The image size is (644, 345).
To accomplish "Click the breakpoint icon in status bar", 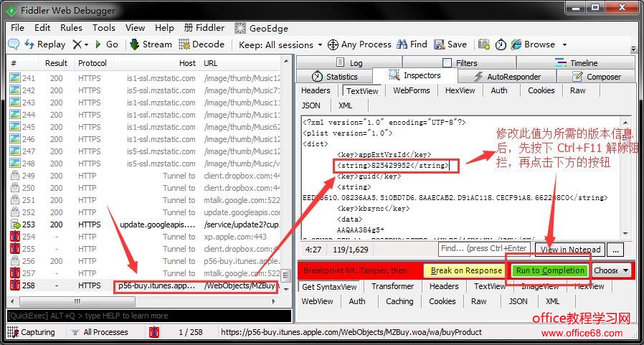I will 154,332.
